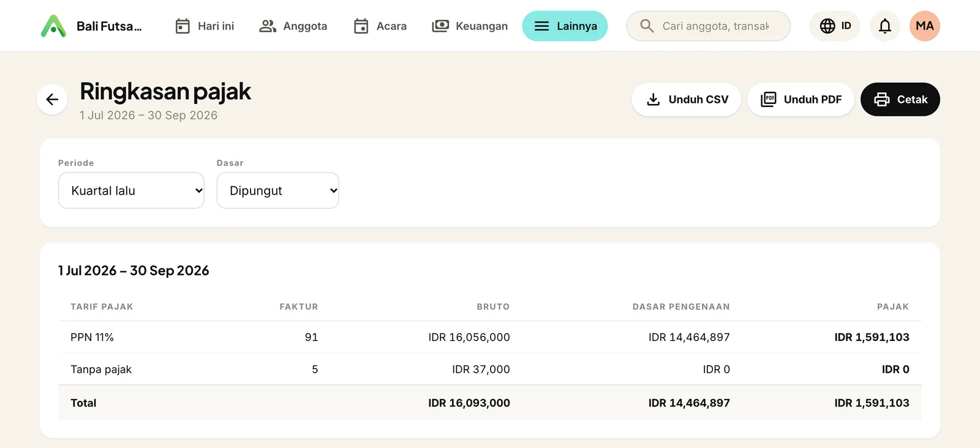Image resolution: width=980 pixels, height=448 pixels.
Task: Open the Hari ini tab
Action: point(205,26)
